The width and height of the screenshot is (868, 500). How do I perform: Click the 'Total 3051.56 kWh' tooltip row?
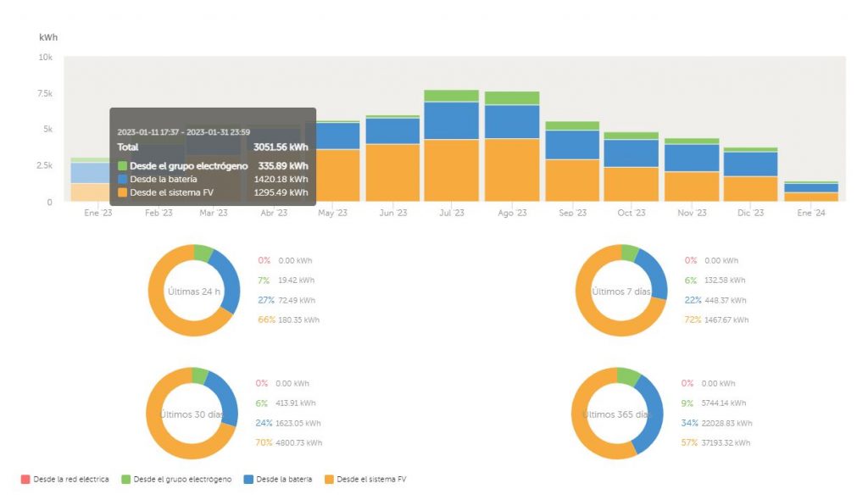(x=212, y=147)
